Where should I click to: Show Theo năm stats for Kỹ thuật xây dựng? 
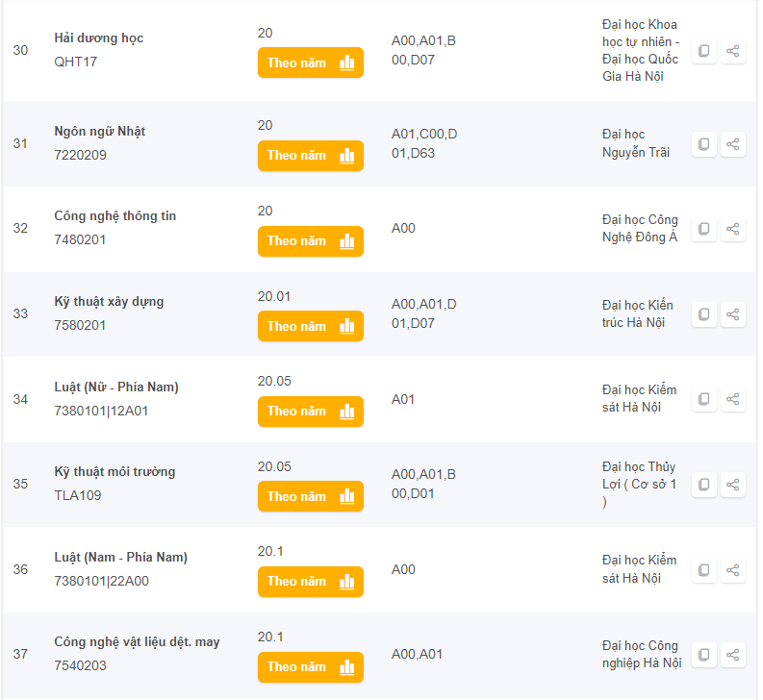tap(310, 326)
